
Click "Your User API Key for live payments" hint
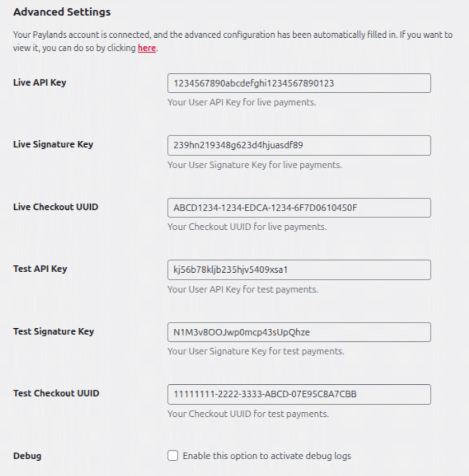click(242, 102)
